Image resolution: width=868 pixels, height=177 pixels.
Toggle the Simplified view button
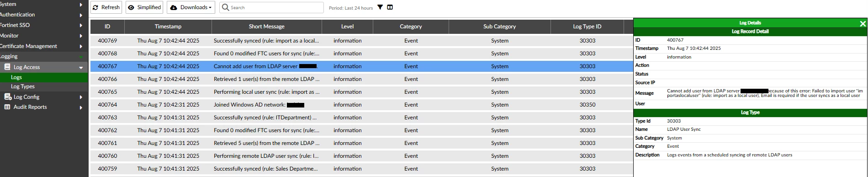tap(144, 7)
